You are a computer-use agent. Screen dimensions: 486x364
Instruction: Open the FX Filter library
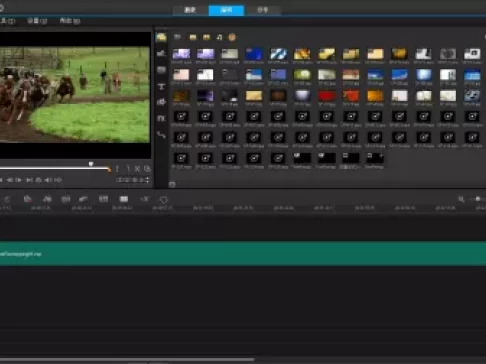(161, 118)
